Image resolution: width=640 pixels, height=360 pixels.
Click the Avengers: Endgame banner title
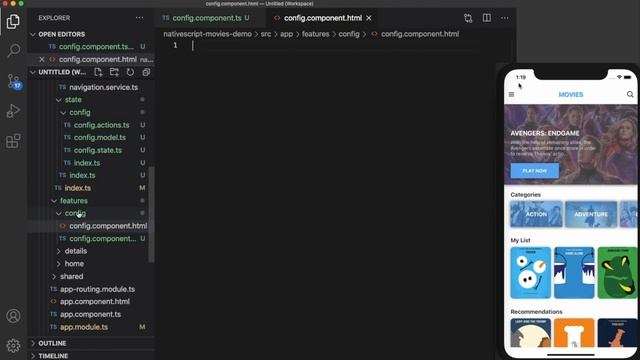click(x=544, y=133)
